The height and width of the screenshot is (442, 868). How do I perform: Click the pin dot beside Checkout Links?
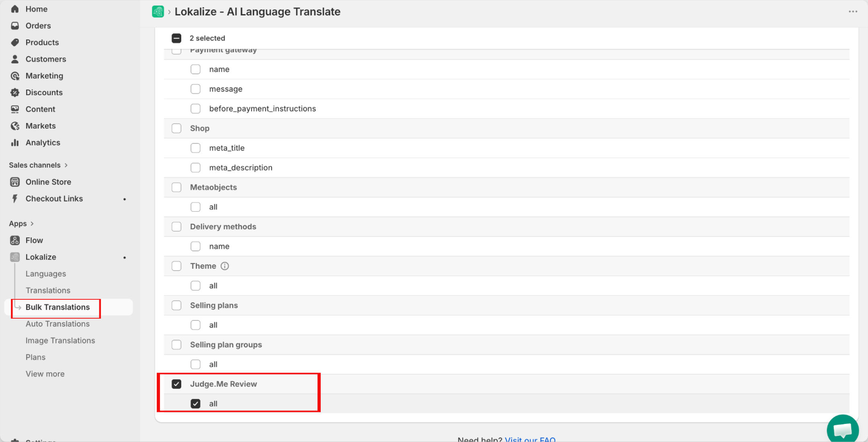coord(125,199)
